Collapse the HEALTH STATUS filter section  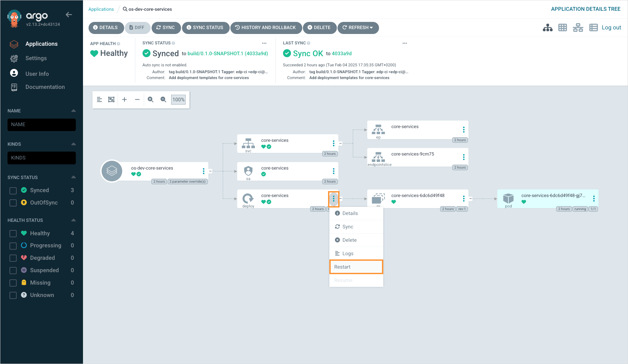click(x=74, y=220)
